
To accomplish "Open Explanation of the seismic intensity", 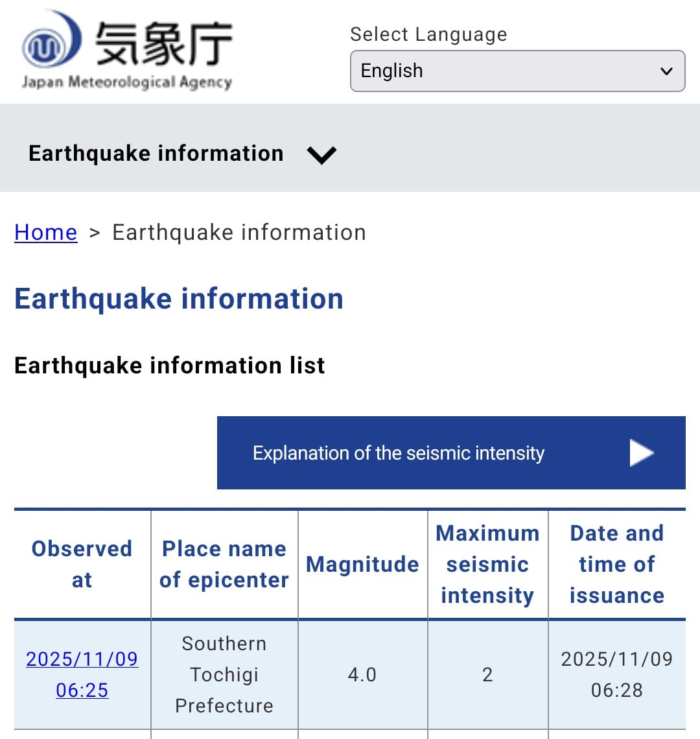I will (x=398, y=452).
